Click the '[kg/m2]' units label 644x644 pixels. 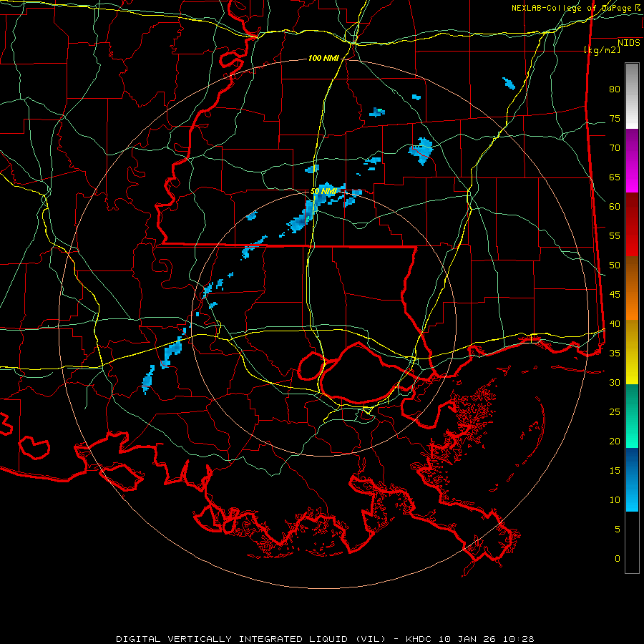pyautogui.click(x=602, y=49)
